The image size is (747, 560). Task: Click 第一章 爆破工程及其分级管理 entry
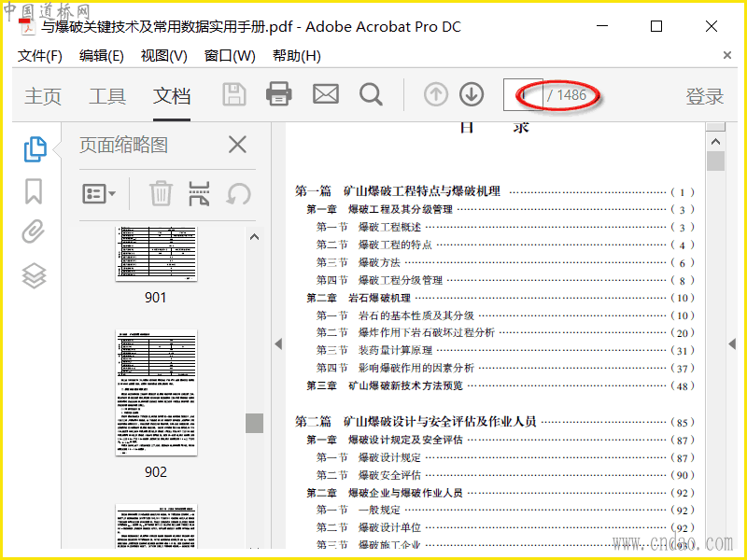click(500, 209)
